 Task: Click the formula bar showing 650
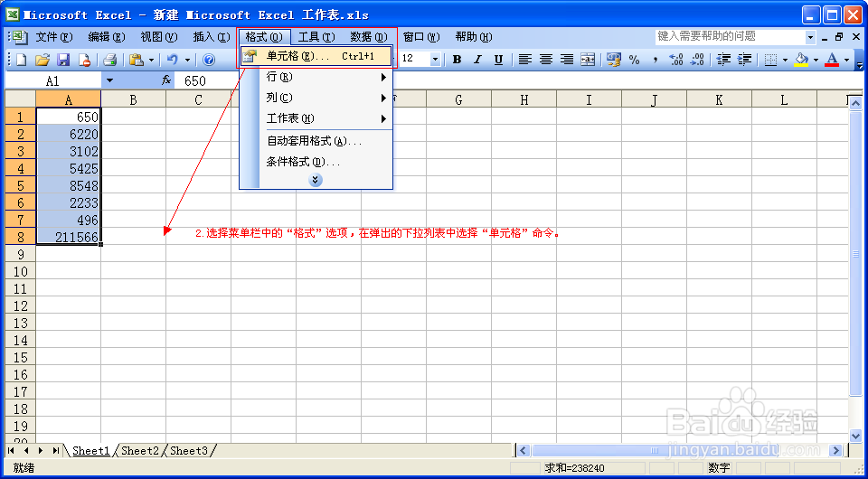tap(521, 80)
